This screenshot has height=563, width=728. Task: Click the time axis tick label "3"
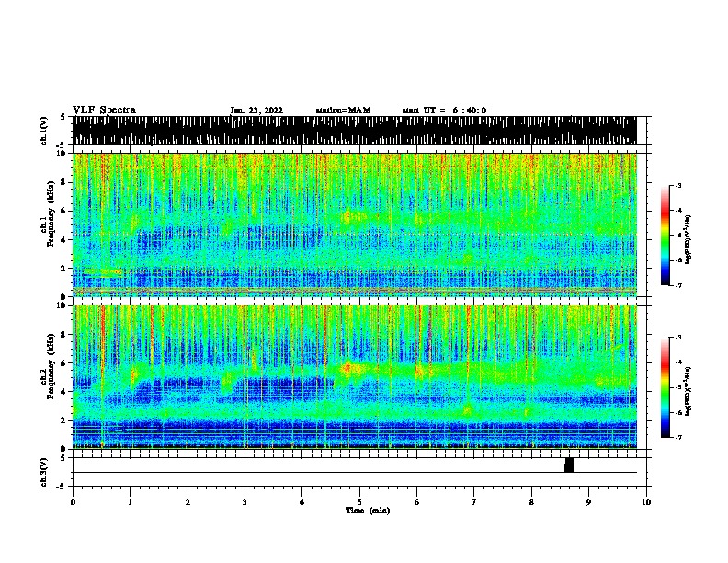pos(245,502)
